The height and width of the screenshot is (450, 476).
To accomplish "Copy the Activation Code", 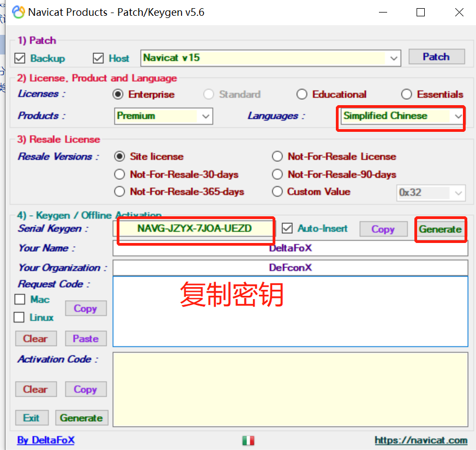I will 86,389.
